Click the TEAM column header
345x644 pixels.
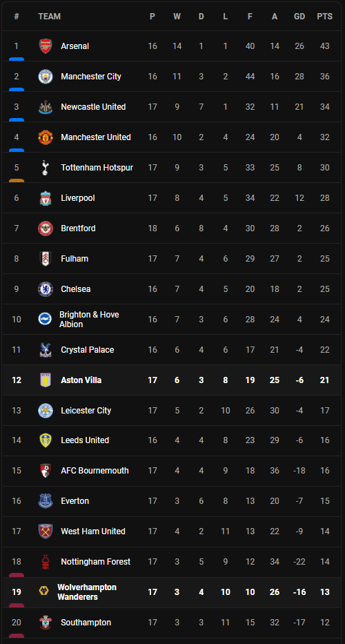(49, 17)
